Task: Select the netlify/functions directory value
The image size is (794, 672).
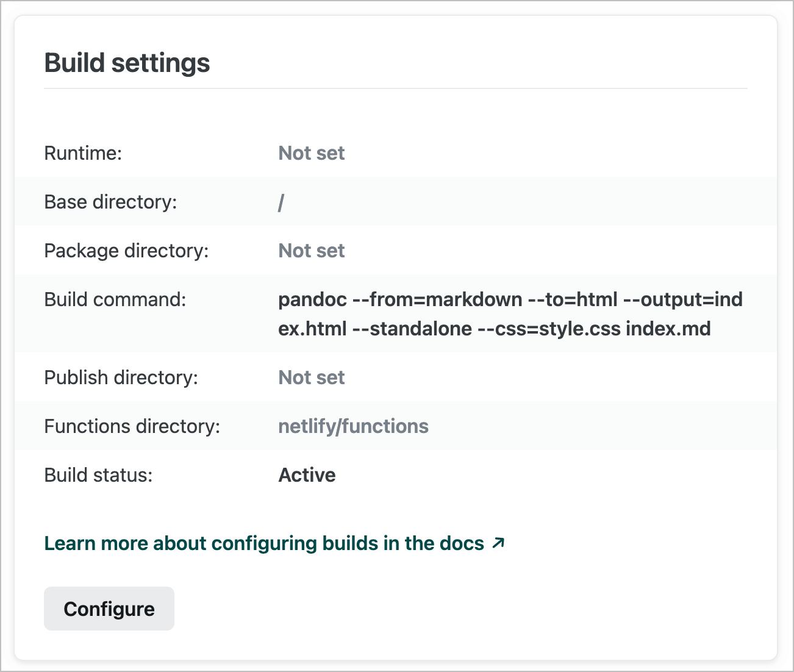Action: pos(353,426)
